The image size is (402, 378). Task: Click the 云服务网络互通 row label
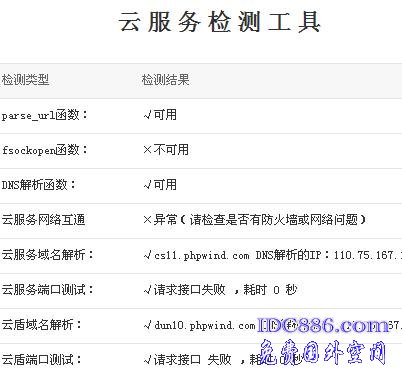pyautogui.click(x=43, y=220)
